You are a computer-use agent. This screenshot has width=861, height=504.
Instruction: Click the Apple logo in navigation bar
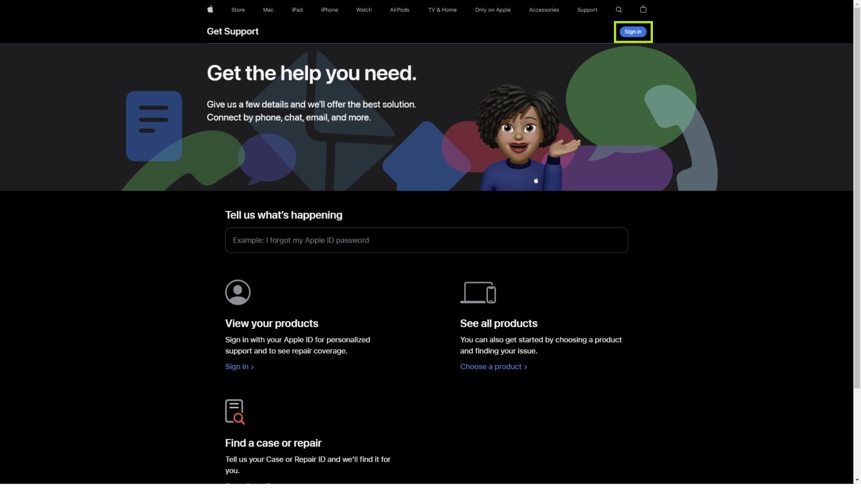pyautogui.click(x=210, y=9)
